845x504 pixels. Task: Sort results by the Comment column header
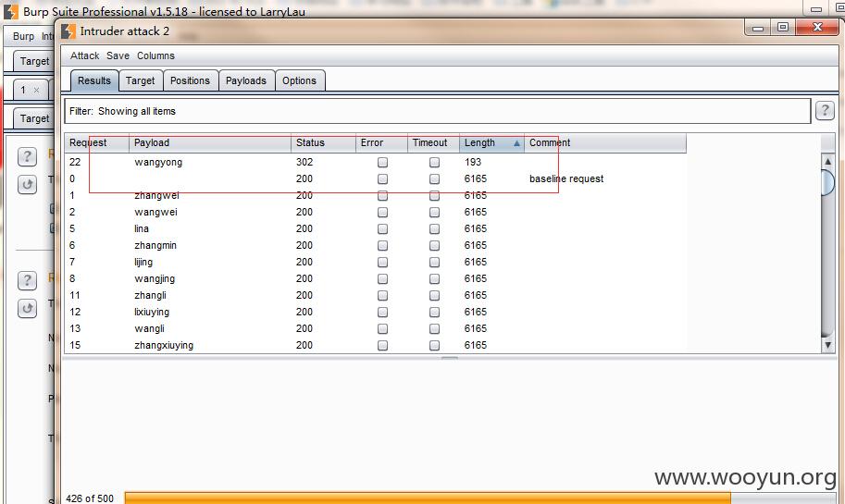pyautogui.click(x=605, y=143)
